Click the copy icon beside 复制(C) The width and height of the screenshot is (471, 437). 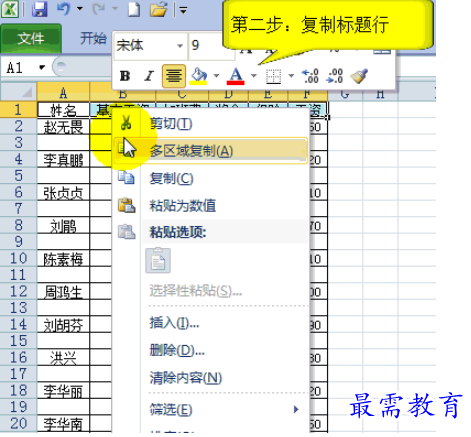(126, 178)
